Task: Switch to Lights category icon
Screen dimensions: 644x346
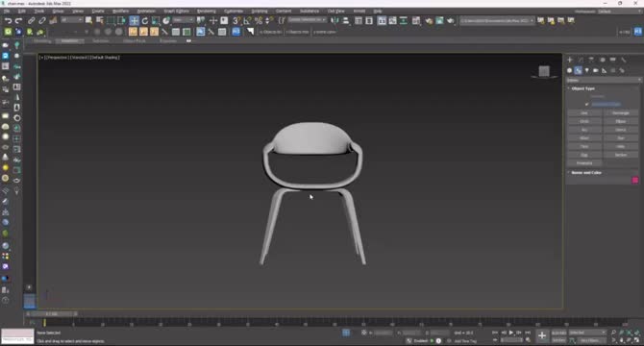Action: [587, 70]
